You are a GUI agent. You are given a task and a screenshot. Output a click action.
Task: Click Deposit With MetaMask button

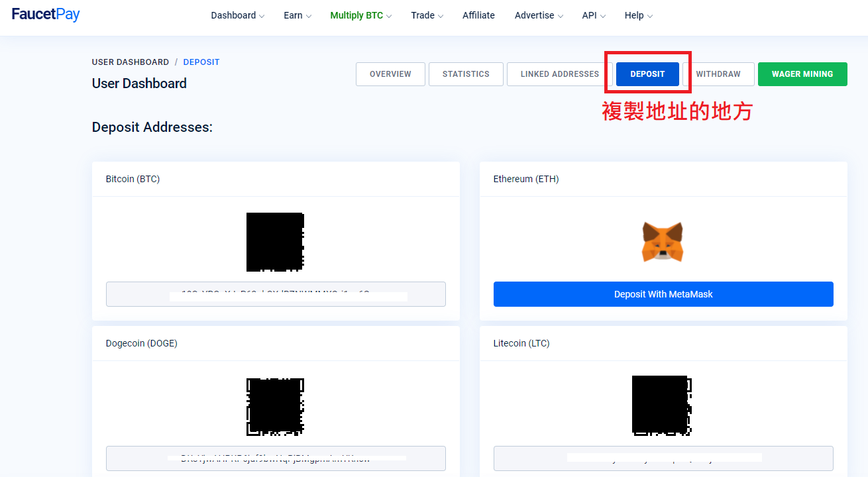(663, 294)
